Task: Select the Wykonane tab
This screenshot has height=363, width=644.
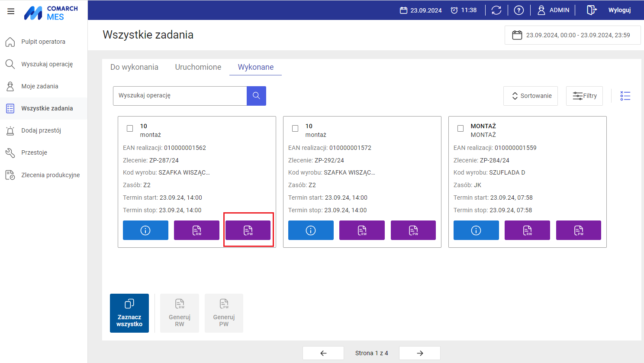Action: click(256, 67)
